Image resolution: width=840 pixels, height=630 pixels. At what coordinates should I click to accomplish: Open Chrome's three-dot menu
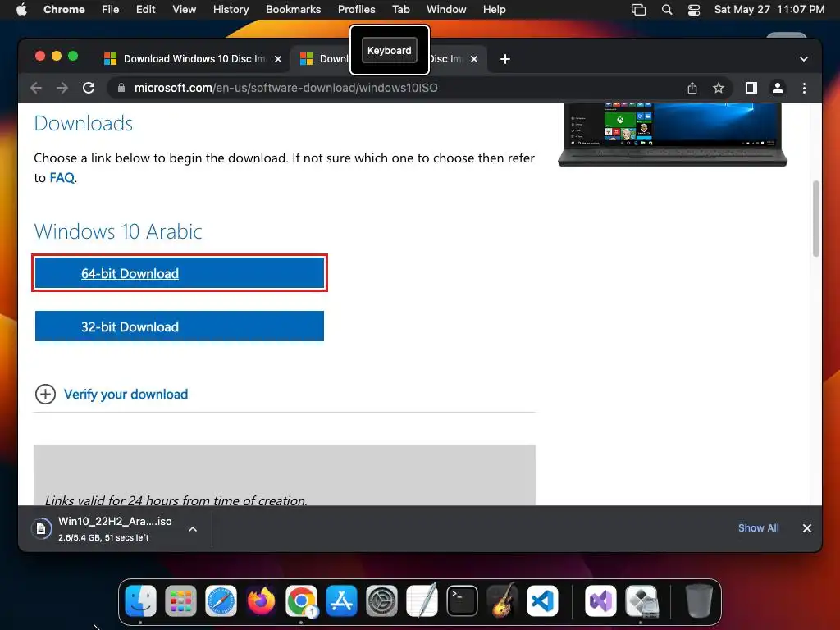[804, 88]
